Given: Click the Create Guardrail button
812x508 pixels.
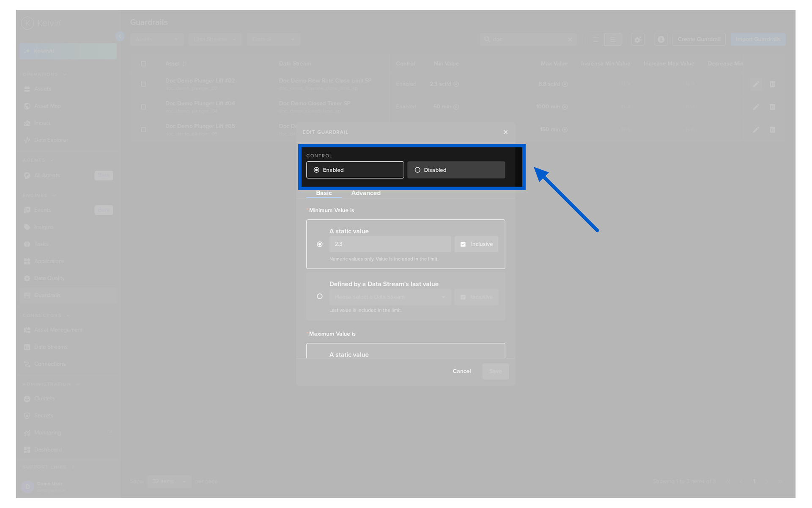Looking at the screenshot, I should (699, 39).
